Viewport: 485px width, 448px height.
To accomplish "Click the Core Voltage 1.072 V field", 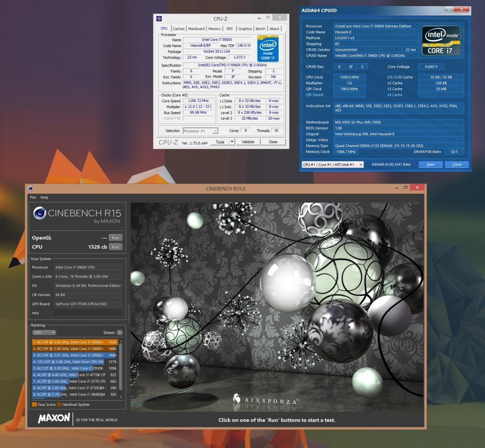I will 239,57.
